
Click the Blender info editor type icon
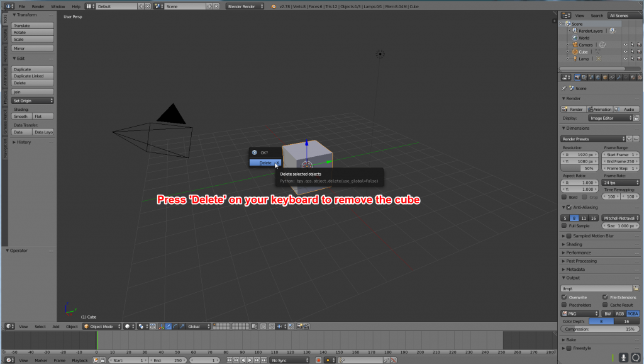(x=8, y=6)
